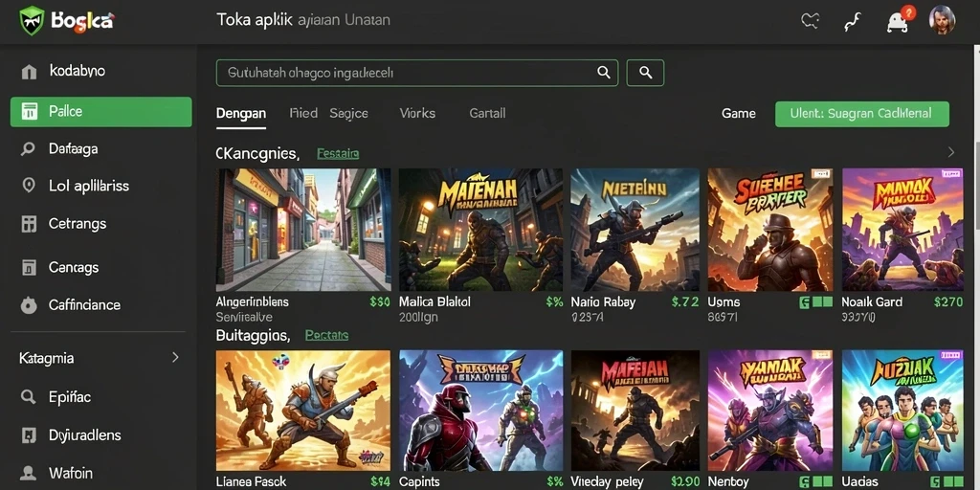The width and height of the screenshot is (980, 490).
Task: Click the $.72 price on Natio Rabay
Action: (685, 301)
